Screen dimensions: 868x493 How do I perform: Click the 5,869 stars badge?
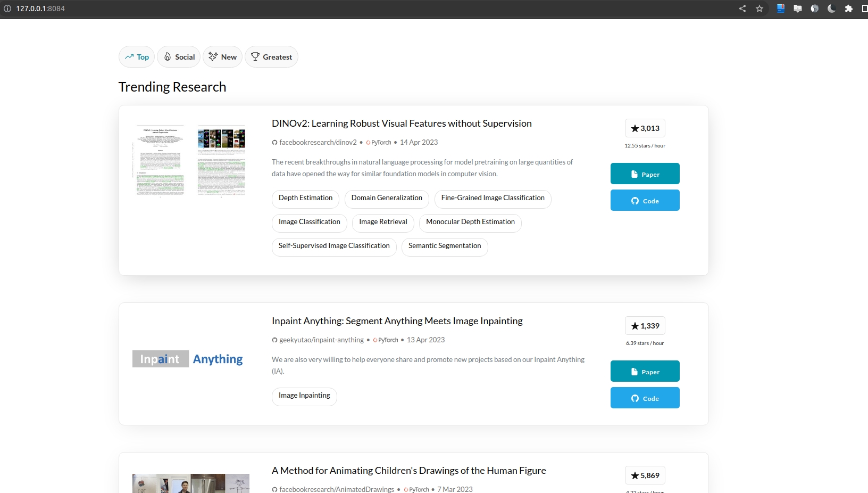pos(645,475)
